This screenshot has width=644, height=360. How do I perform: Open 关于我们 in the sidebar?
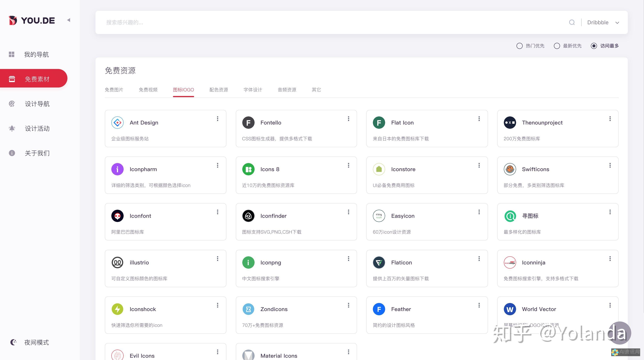37,153
